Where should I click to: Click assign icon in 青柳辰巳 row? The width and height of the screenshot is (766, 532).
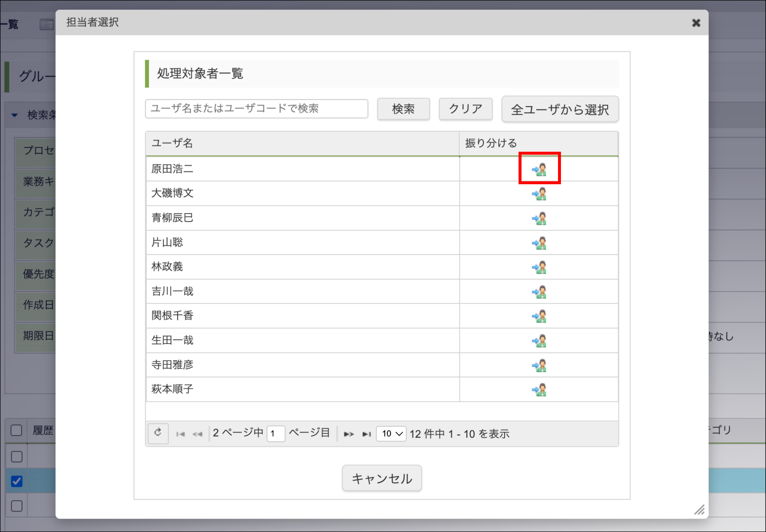click(539, 218)
